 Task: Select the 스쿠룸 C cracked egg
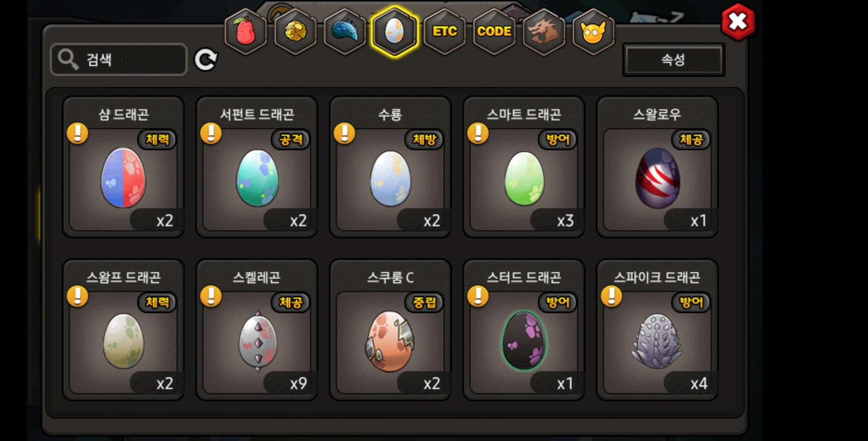(x=390, y=341)
